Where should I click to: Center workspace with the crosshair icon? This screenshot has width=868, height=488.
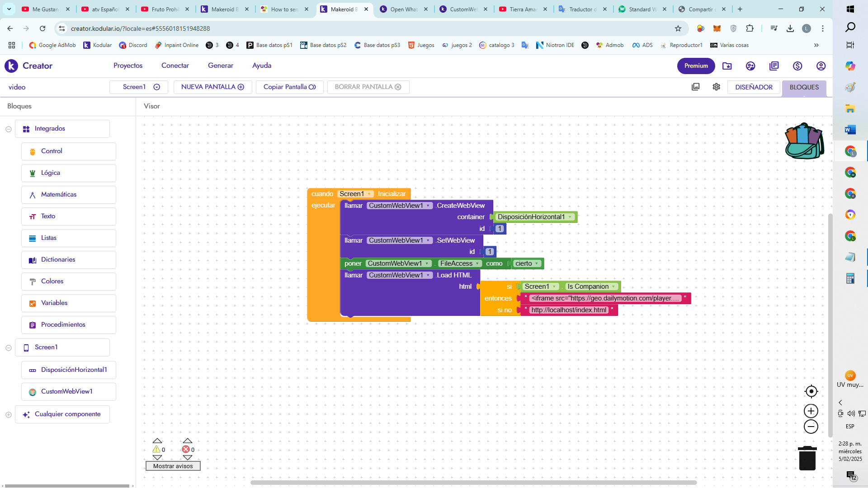(811, 391)
